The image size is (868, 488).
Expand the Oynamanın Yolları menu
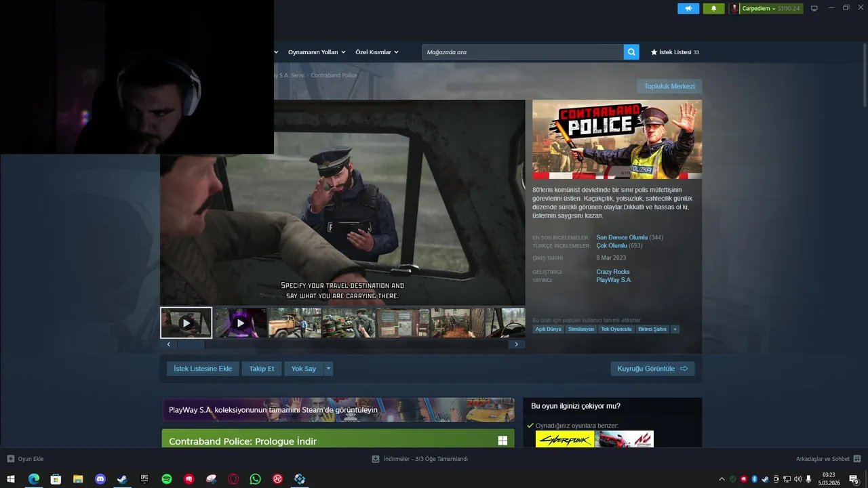317,52
